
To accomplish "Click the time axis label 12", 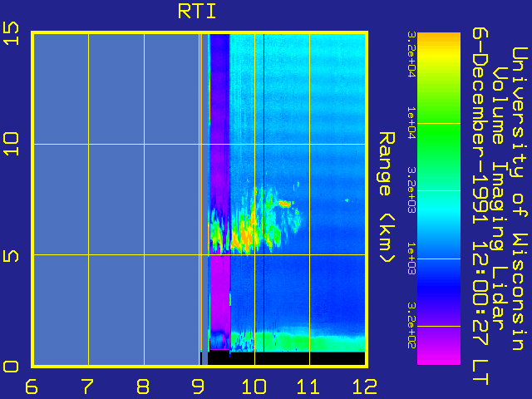I will [x=365, y=387].
